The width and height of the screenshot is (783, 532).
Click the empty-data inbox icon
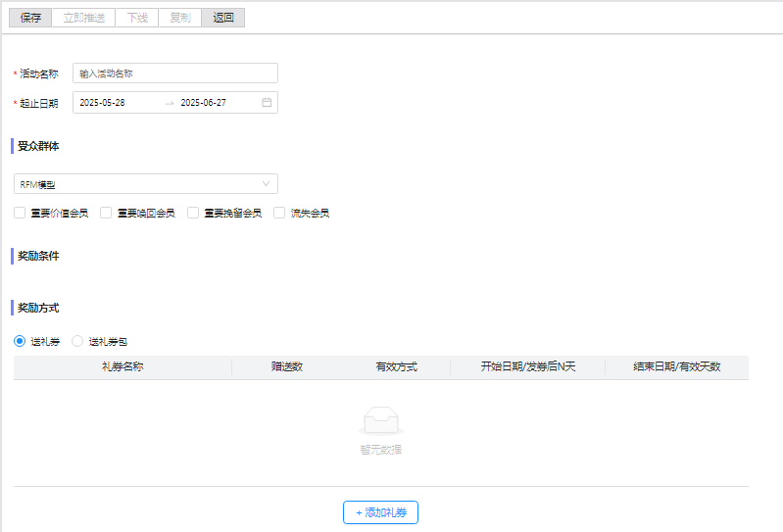pyautogui.click(x=381, y=420)
